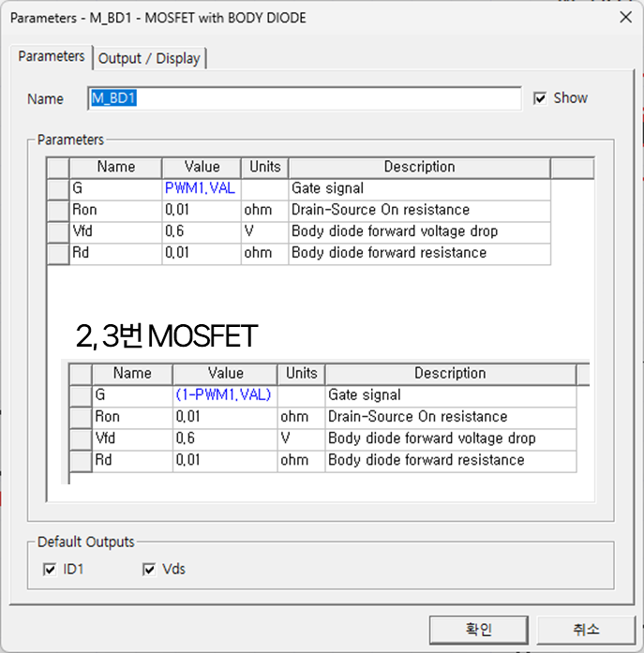Toggle the Vds default output checkbox

149,569
